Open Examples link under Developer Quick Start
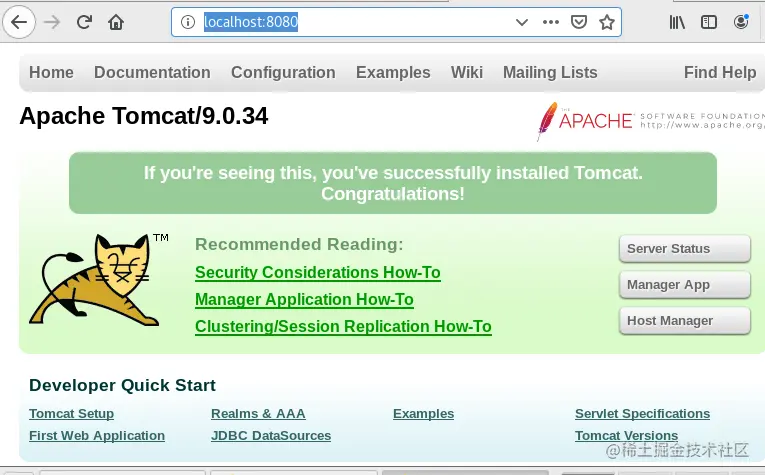 423,414
